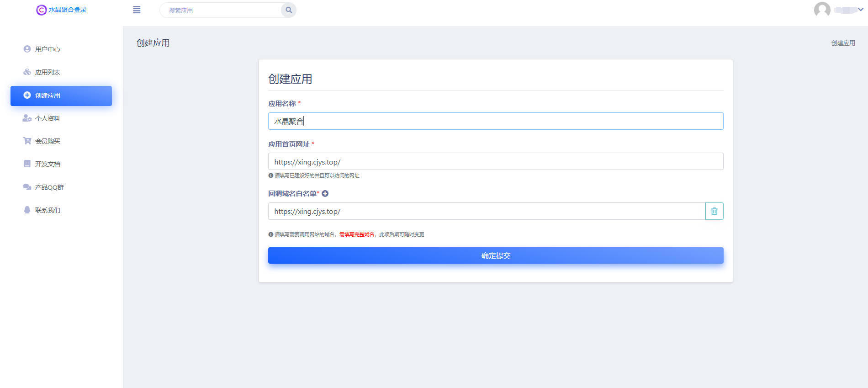Click the 应用首页网址 URL field
The width and height of the screenshot is (868, 388).
click(x=495, y=162)
